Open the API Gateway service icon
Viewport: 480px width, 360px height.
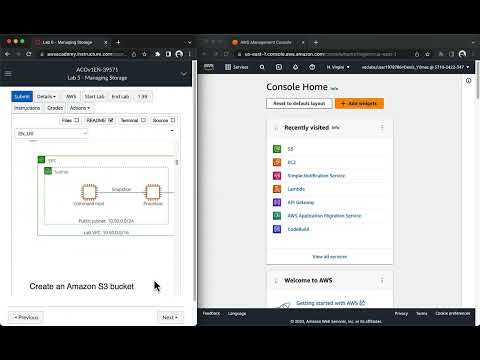[x=277, y=202]
